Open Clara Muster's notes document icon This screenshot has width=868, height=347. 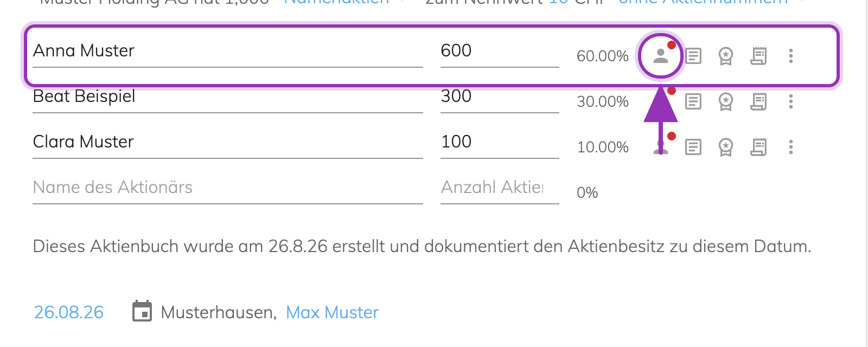(693, 147)
